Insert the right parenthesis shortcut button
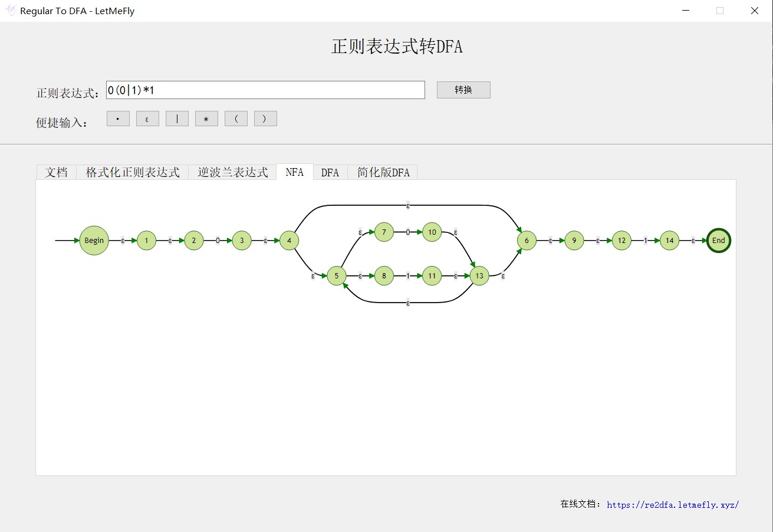Image resolution: width=773 pixels, height=532 pixels. 265,119
